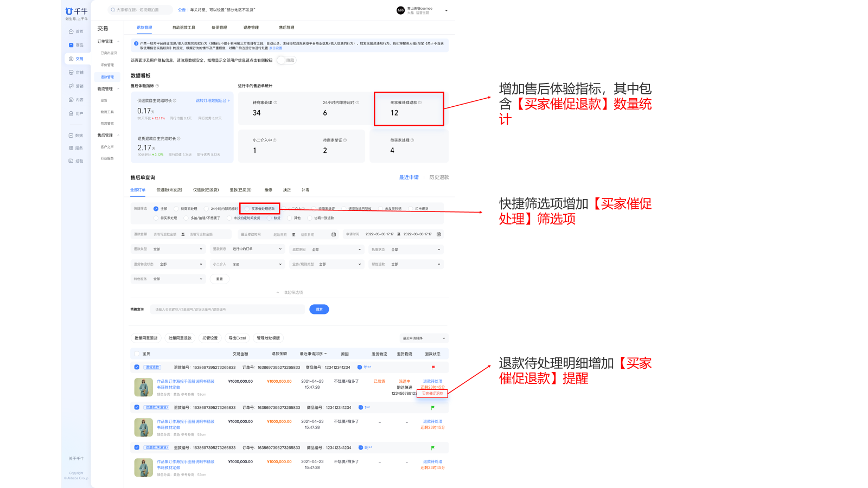Select 买家催处理退款 quick filter radio
The image size is (868, 488).
coord(247,209)
